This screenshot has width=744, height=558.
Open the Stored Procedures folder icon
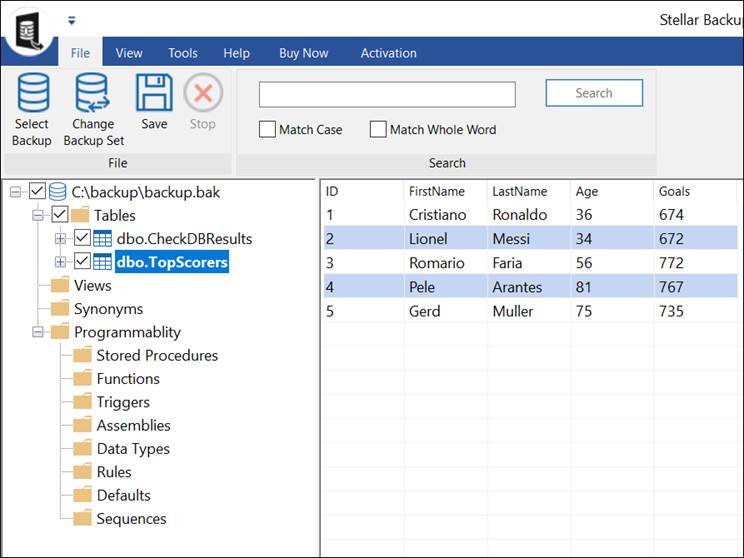coord(82,356)
